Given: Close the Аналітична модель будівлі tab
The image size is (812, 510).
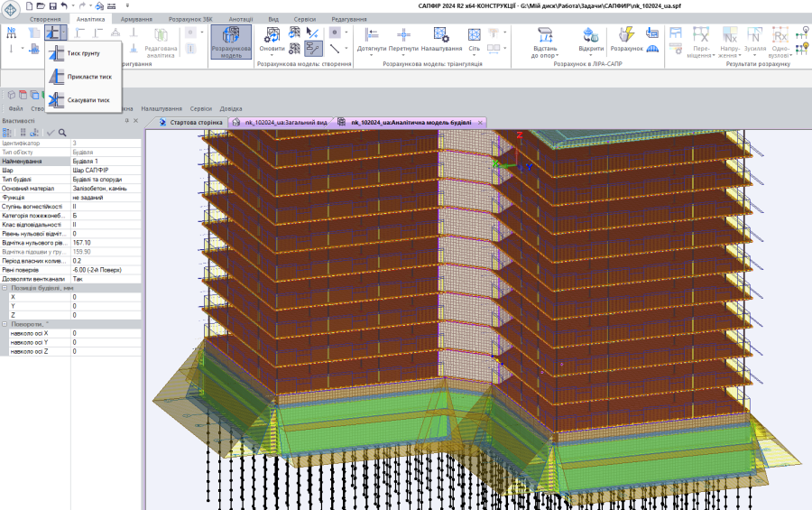Looking at the screenshot, I should [x=481, y=121].
